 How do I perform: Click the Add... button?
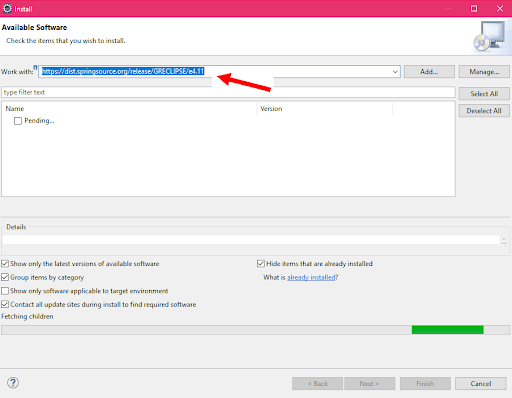coord(429,72)
